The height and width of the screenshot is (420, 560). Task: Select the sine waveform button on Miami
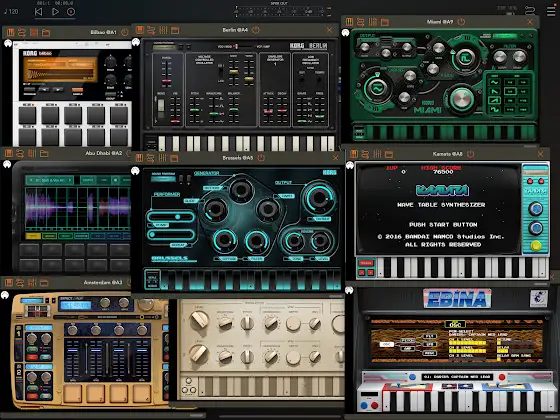click(494, 82)
